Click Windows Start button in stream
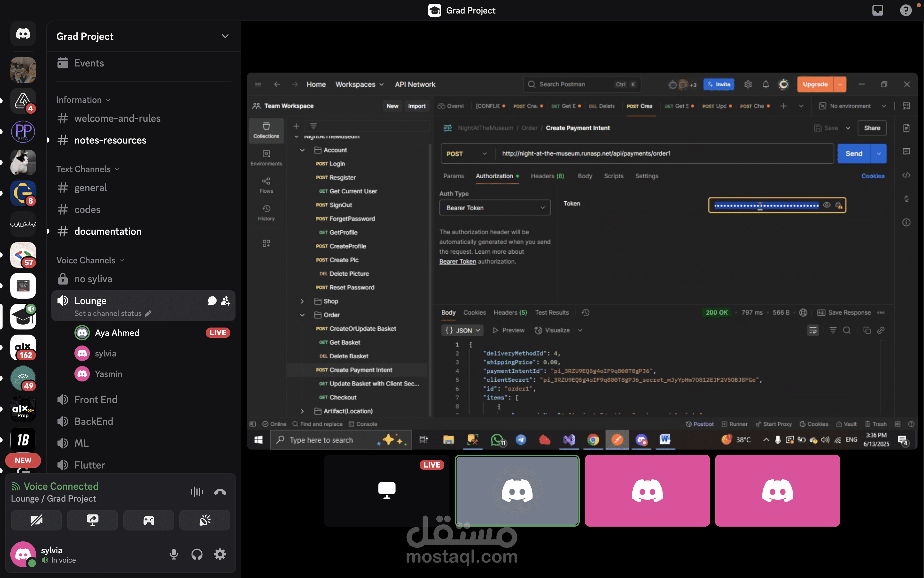The width and height of the screenshot is (924, 578). pyautogui.click(x=259, y=440)
